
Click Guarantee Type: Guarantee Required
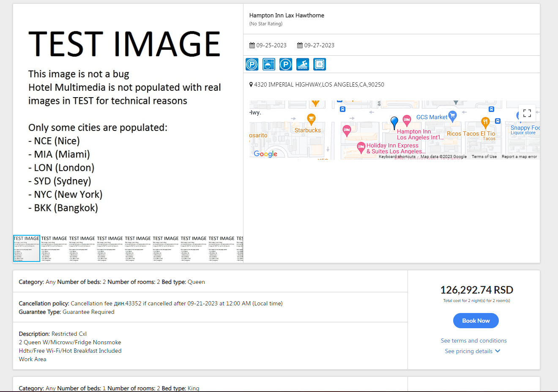67,312
